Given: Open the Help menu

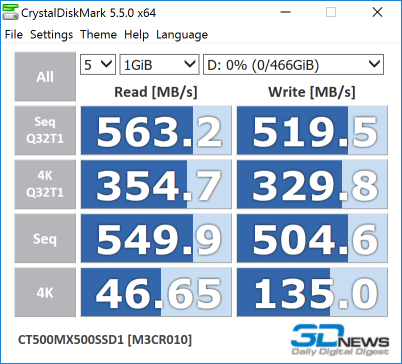Looking at the screenshot, I should [136, 34].
